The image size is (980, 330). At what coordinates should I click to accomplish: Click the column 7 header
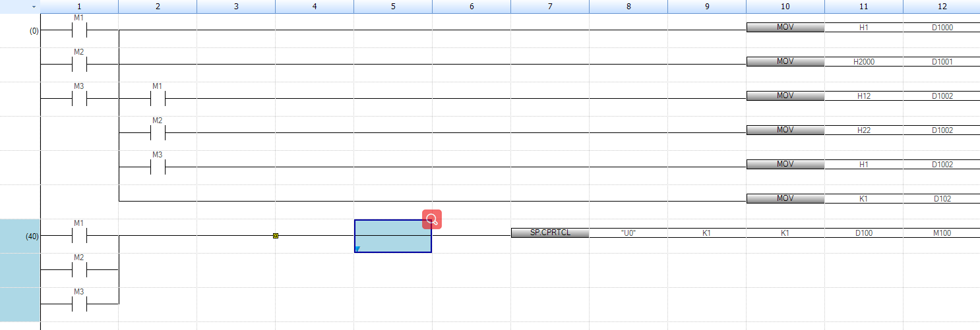pyautogui.click(x=549, y=7)
